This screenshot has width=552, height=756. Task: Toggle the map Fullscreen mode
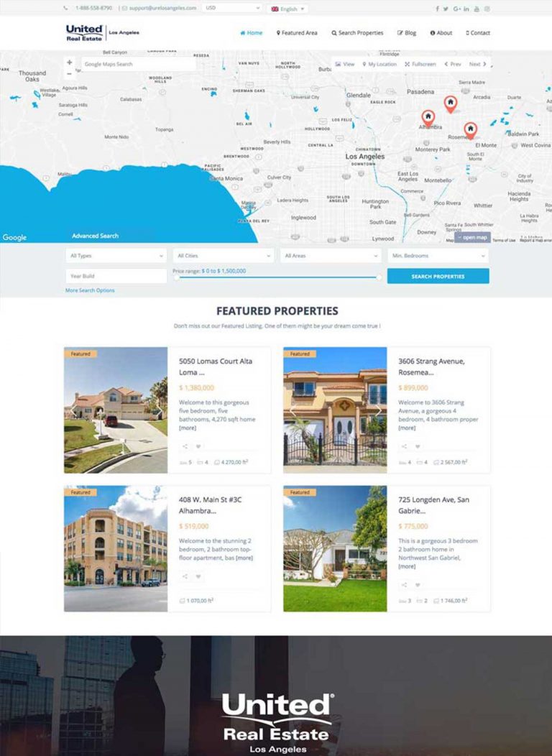tap(420, 64)
